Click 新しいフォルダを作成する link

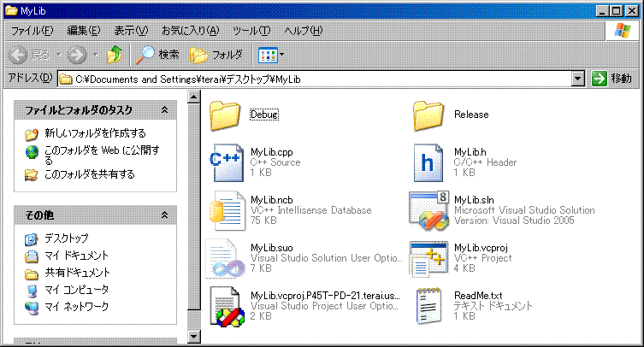point(94,133)
